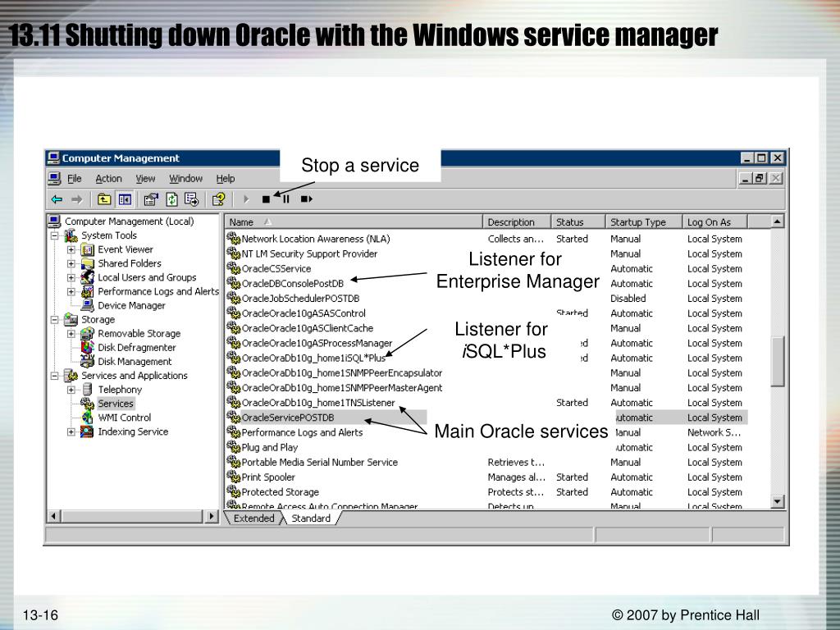
Task: Expand the Removable Storage node
Action: click(71, 334)
